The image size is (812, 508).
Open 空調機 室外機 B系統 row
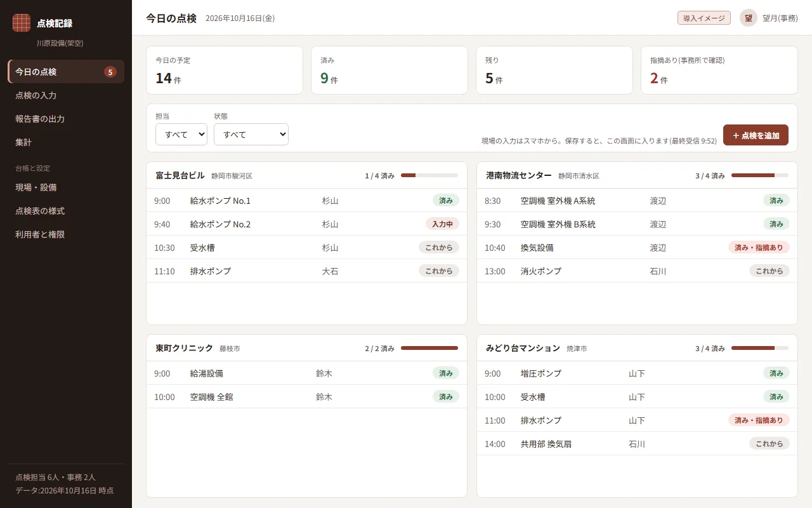pos(637,224)
